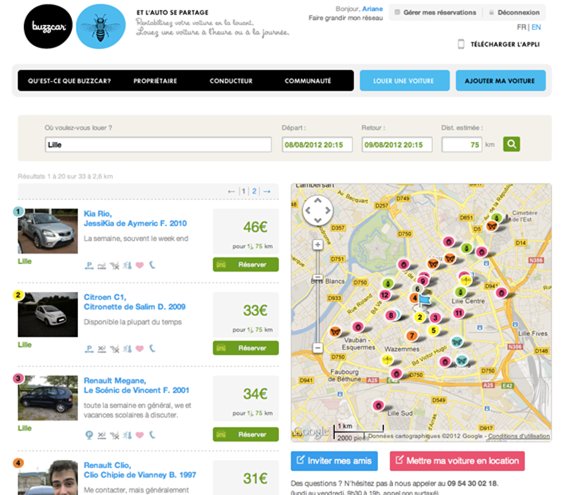Click map pan down arrow
The image size is (566, 495).
318,220
